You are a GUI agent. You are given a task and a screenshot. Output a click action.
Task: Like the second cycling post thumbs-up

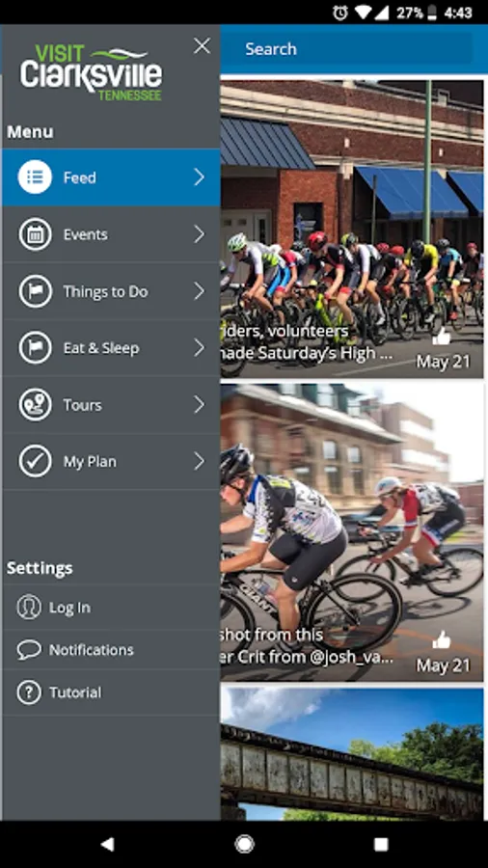pyautogui.click(x=442, y=640)
